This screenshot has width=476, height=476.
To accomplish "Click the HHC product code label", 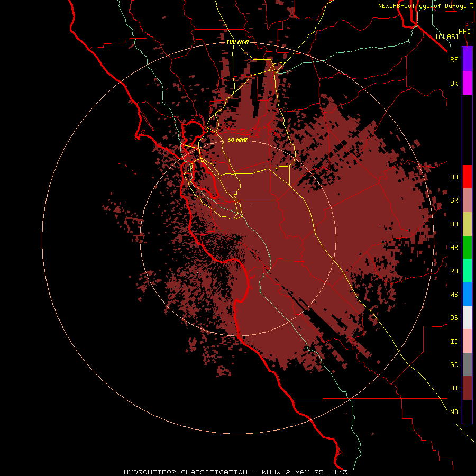I will tap(464, 32).
